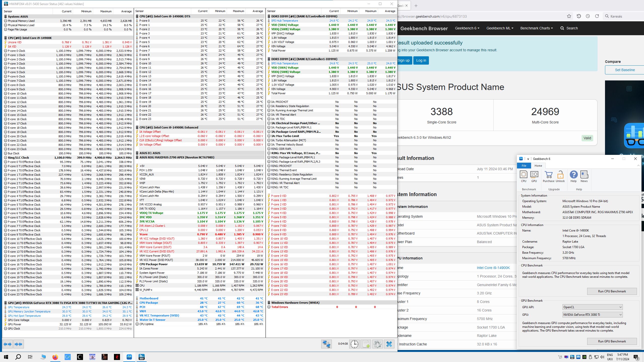This screenshot has height=362, width=644.
Task: Open Task View on taskbar
Action: [x=30, y=357]
